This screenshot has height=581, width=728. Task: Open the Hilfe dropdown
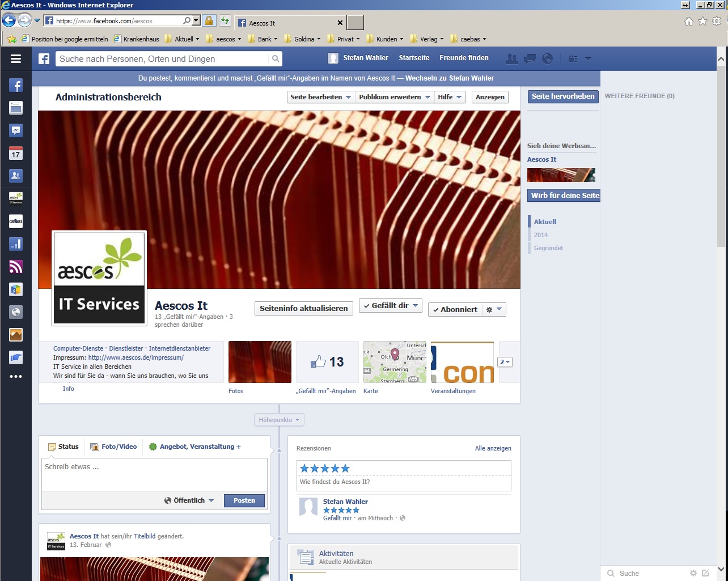click(x=450, y=97)
